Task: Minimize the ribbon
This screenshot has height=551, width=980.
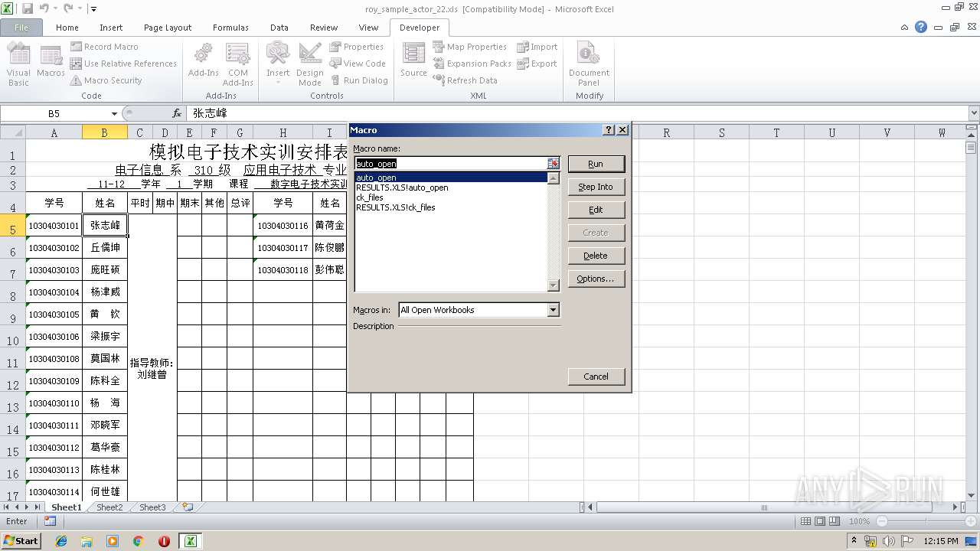Action: point(905,27)
